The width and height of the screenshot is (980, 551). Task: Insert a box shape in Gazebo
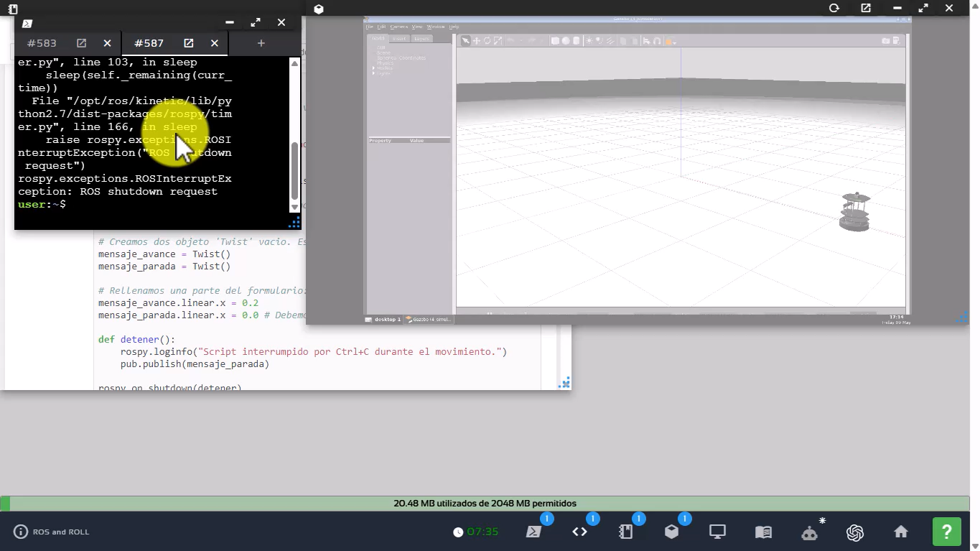pos(555,41)
